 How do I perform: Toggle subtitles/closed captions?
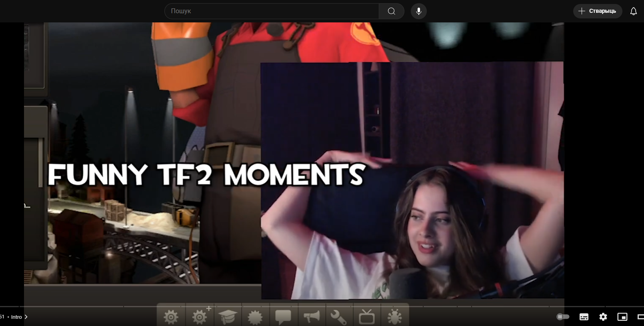click(584, 317)
